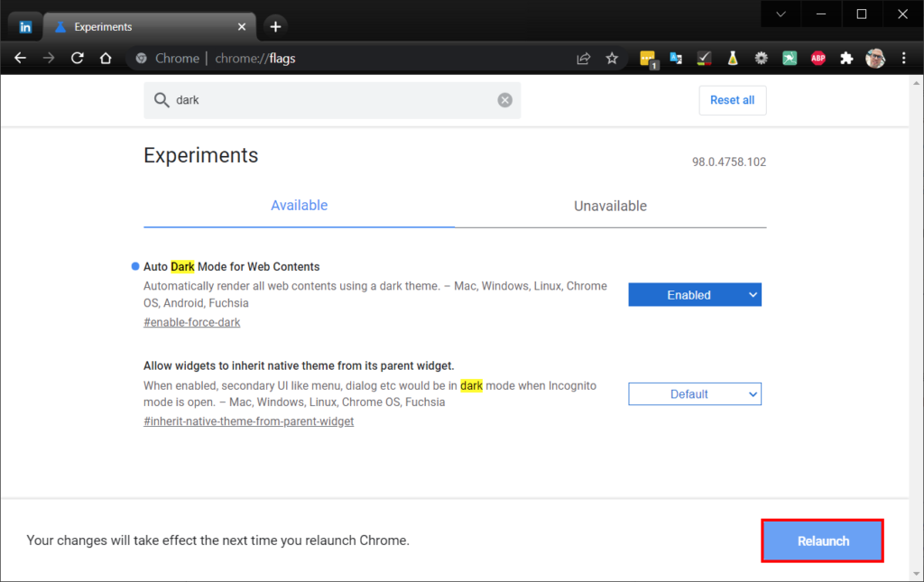Open the gear extension icon
This screenshot has width=924, height=582.
(x=762, y=59)
